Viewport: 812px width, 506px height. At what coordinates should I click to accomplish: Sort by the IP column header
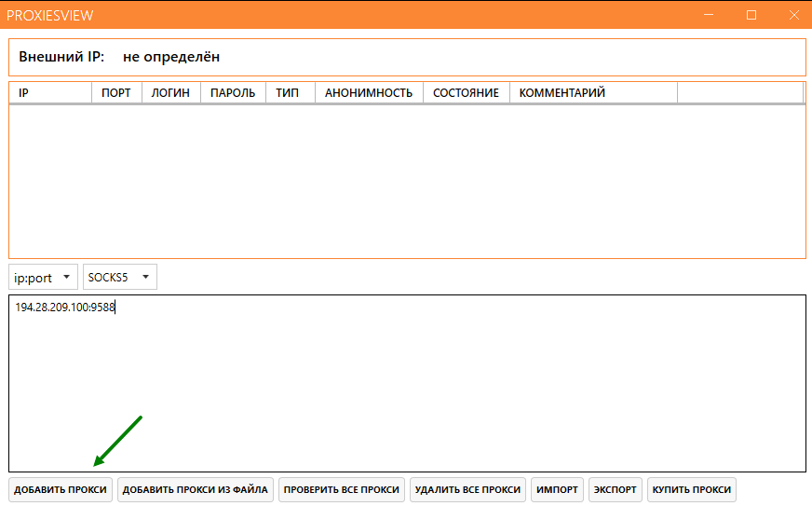click(x=50, y=93)
